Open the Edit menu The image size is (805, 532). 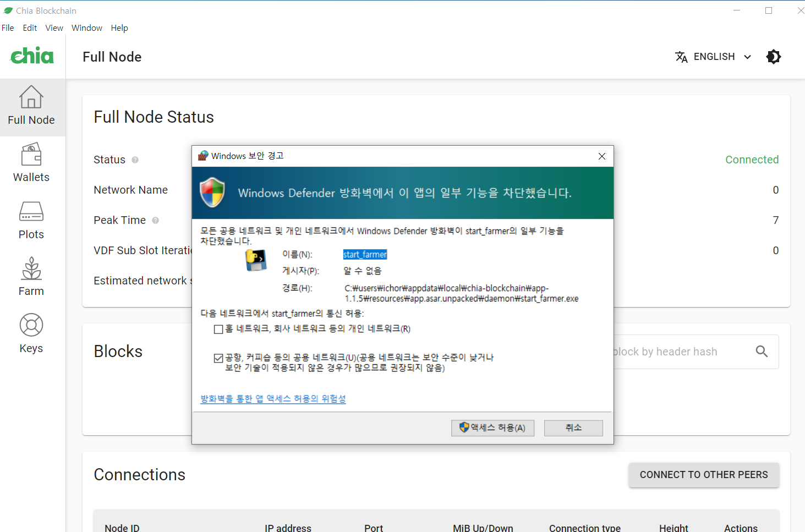[x=30, y=28]
